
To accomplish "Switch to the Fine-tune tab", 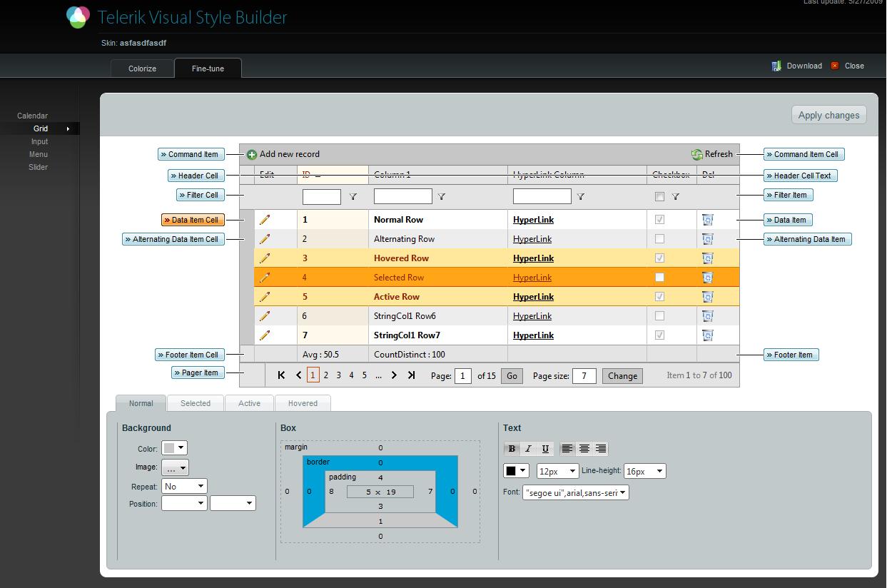I will (x=208, y=69).
